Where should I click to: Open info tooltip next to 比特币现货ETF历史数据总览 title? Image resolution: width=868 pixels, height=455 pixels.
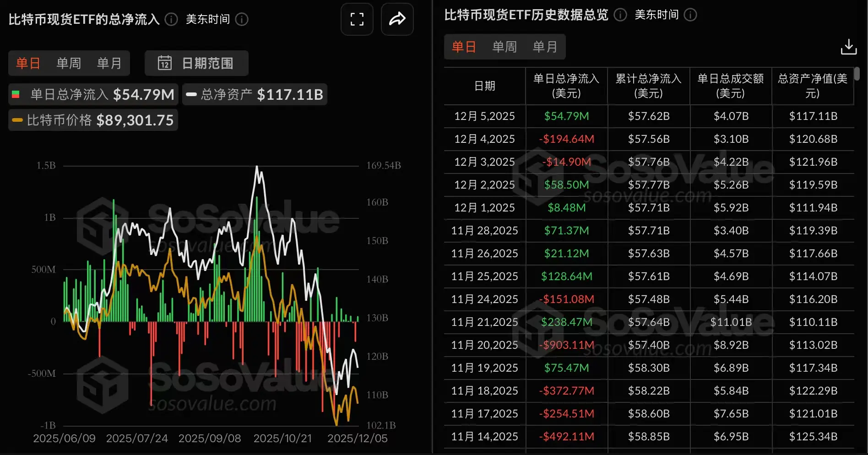pyautogui.click(x=620, y=15)
